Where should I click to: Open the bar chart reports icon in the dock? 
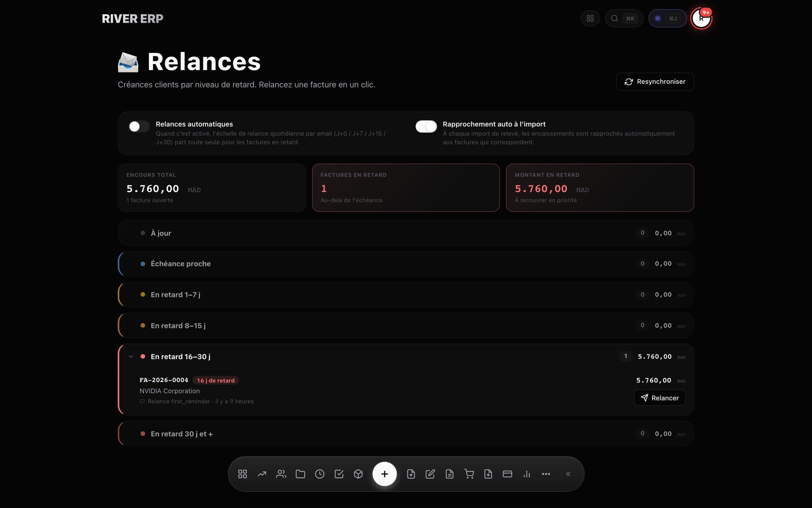pos(527,474)
